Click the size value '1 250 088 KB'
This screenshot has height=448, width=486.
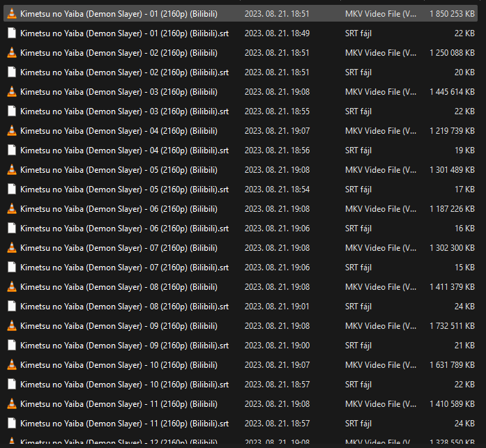[x=452, y=53]
